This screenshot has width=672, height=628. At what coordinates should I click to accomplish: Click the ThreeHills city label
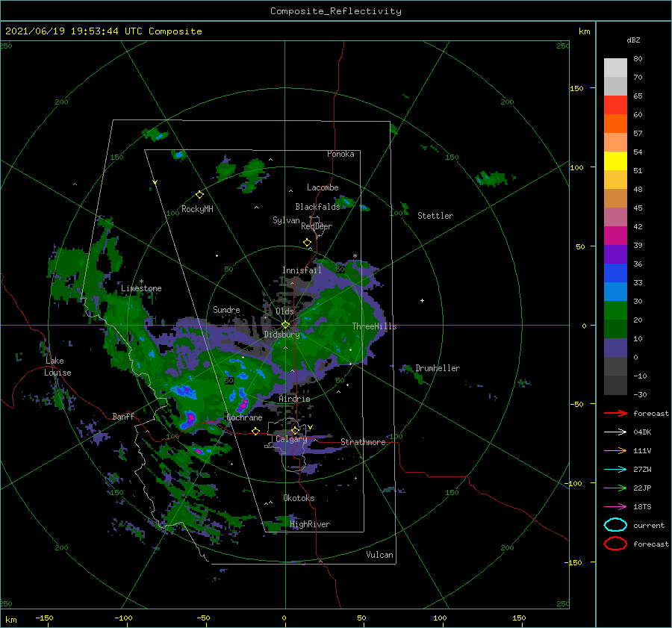point(374,326)
